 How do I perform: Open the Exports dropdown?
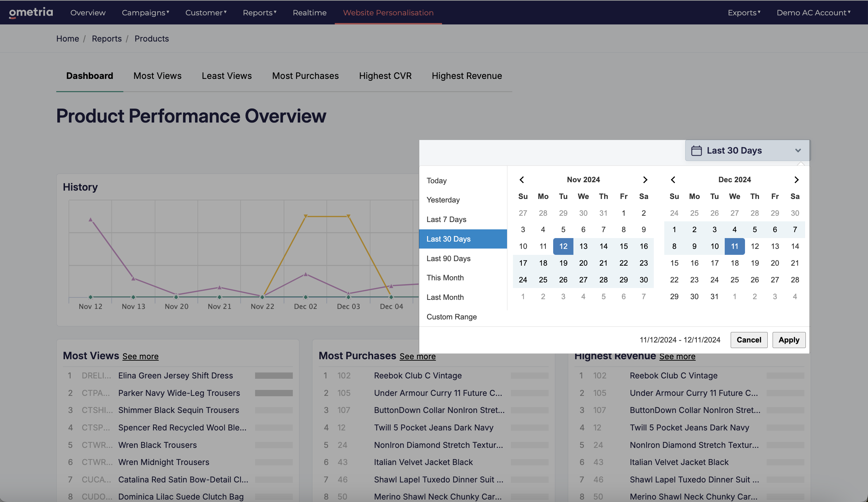pyautogui.click(x=743, y=12)
